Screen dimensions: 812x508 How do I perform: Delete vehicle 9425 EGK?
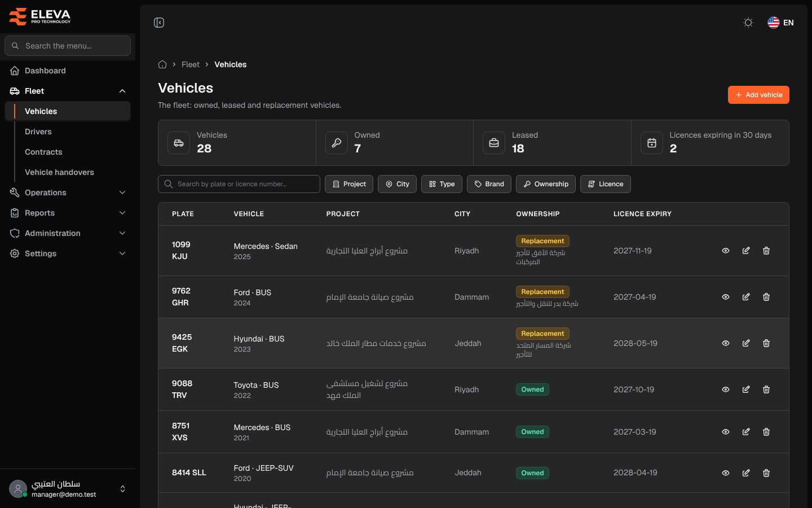766,343
